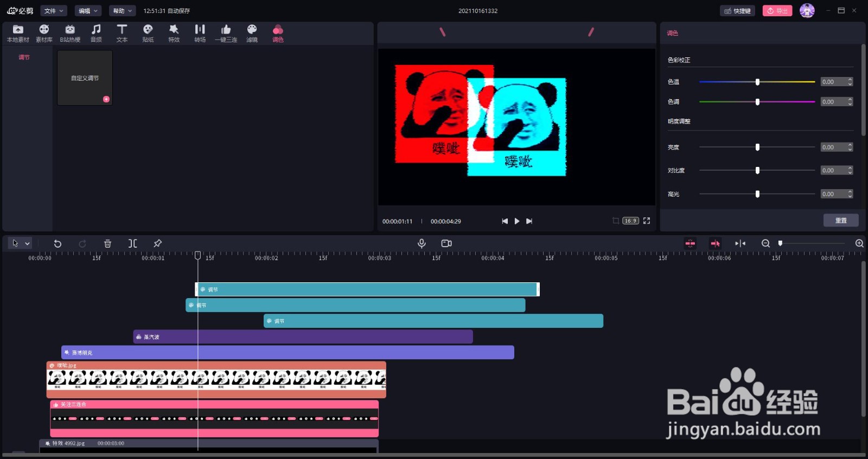Open the B站热梗 memes panel
Screen dimensions: 868x459
click(x=70, y=34)
